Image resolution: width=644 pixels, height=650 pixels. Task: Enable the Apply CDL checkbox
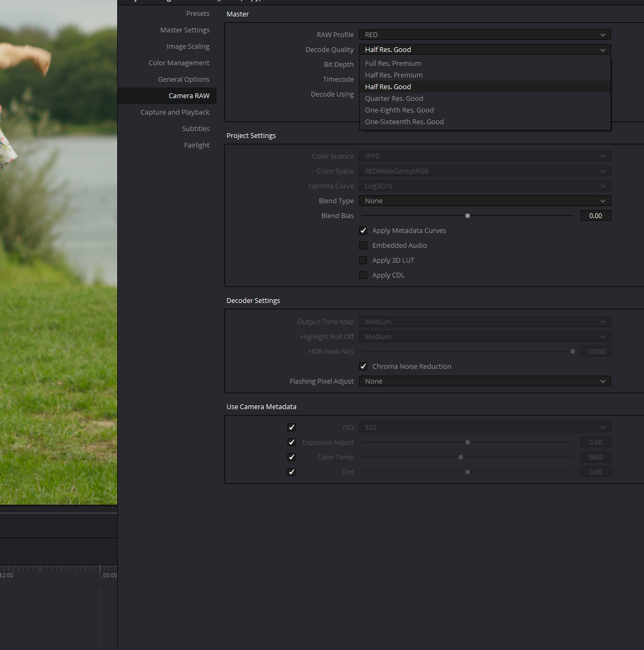[363, 275]
